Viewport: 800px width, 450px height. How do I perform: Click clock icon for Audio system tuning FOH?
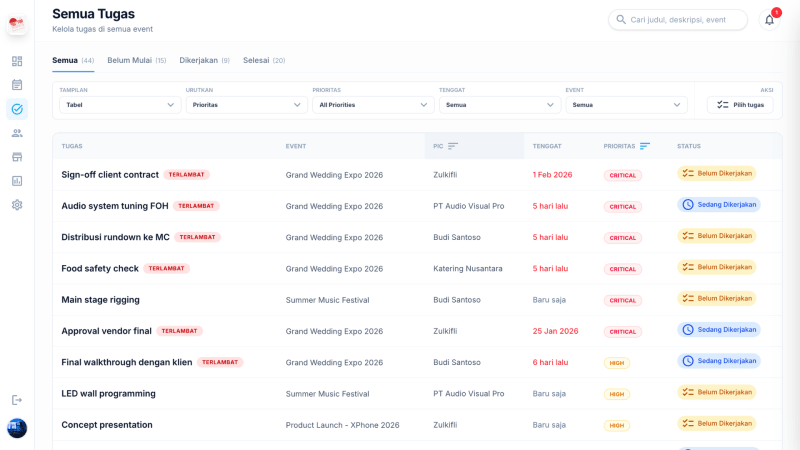click(688, 205)
